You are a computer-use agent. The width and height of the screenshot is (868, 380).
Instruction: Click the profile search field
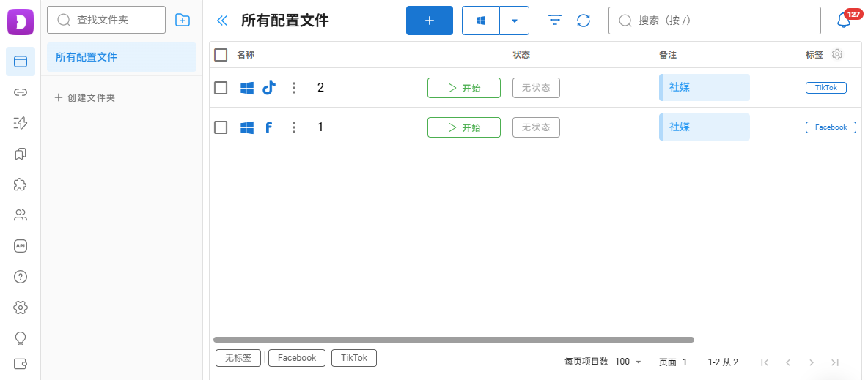pyautogui.click(x=715, y=21)
